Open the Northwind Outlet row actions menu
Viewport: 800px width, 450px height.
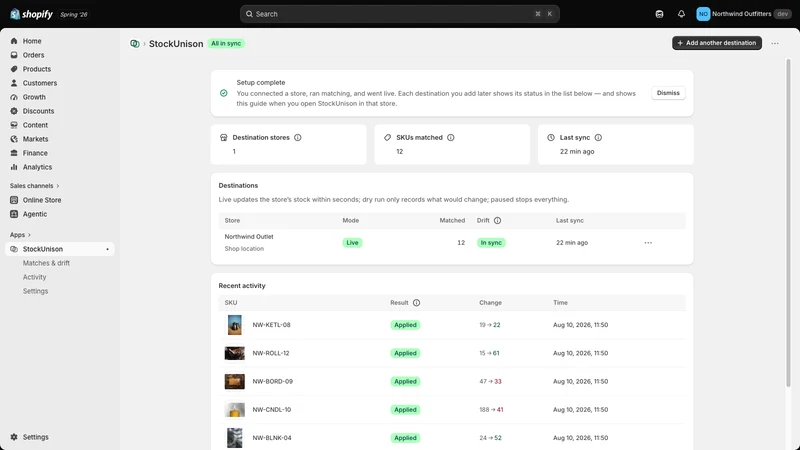[648, 243]
